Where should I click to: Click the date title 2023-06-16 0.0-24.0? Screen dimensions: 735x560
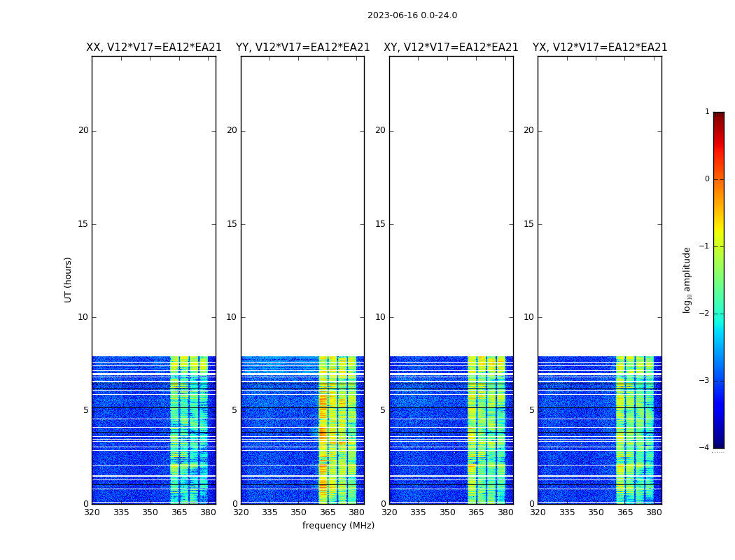[412, 15]
